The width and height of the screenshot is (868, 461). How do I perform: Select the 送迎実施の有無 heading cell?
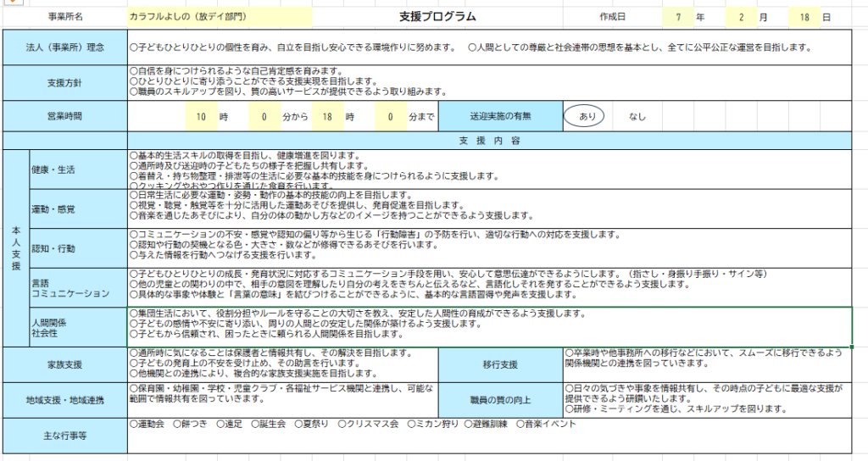tap(500, 116)
